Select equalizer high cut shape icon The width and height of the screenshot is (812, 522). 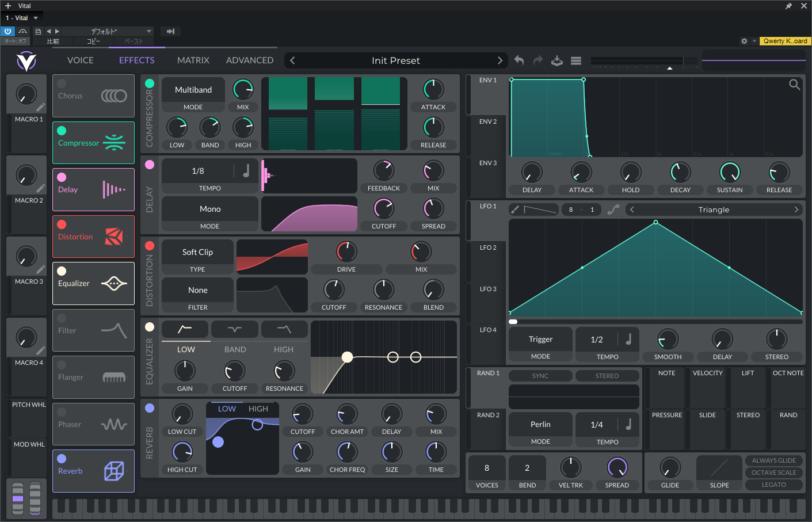284,329
